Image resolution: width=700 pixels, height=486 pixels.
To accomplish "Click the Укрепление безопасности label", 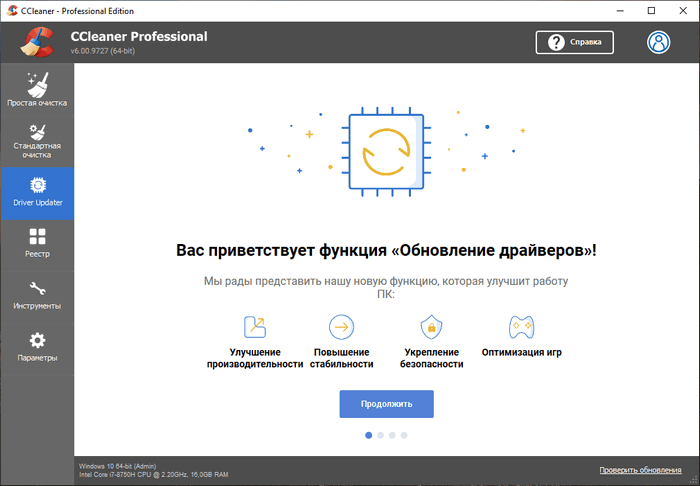I will click(x=431, y=358).
